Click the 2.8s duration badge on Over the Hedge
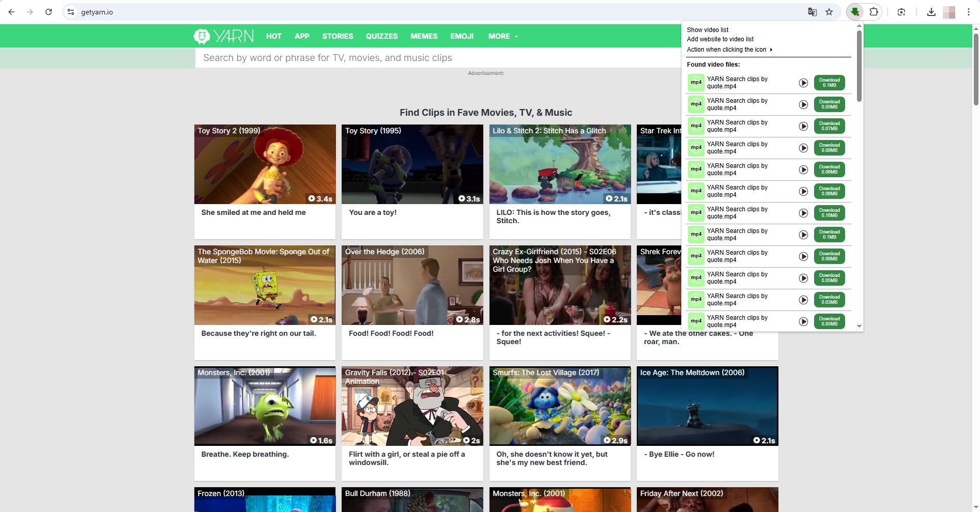The width and height of the screenshot is (980, 512). [468, 319]
